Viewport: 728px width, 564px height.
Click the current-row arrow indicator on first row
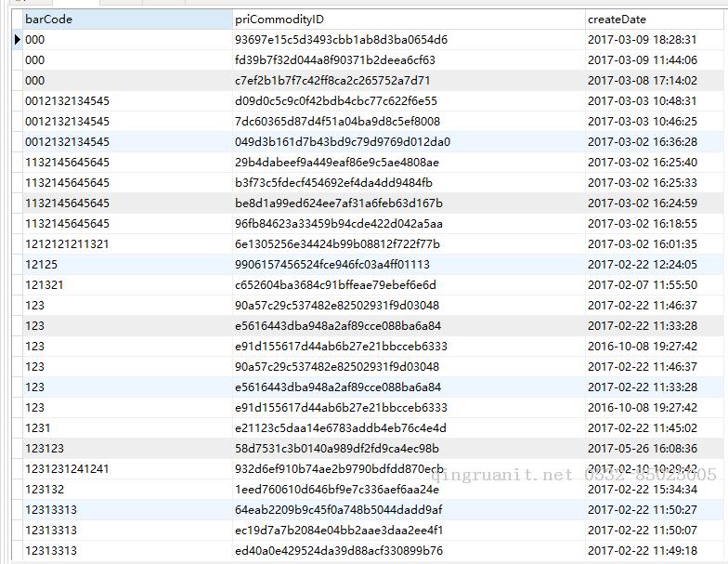[17, 40]
